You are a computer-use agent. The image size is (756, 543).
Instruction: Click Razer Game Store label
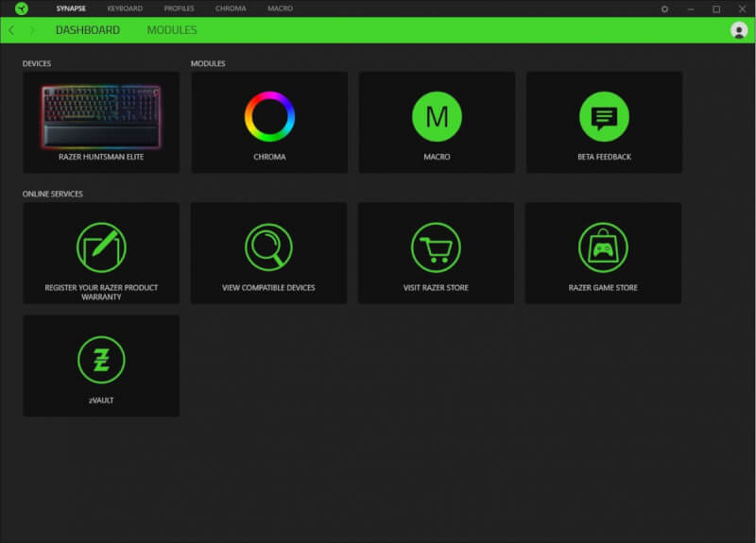603,288
